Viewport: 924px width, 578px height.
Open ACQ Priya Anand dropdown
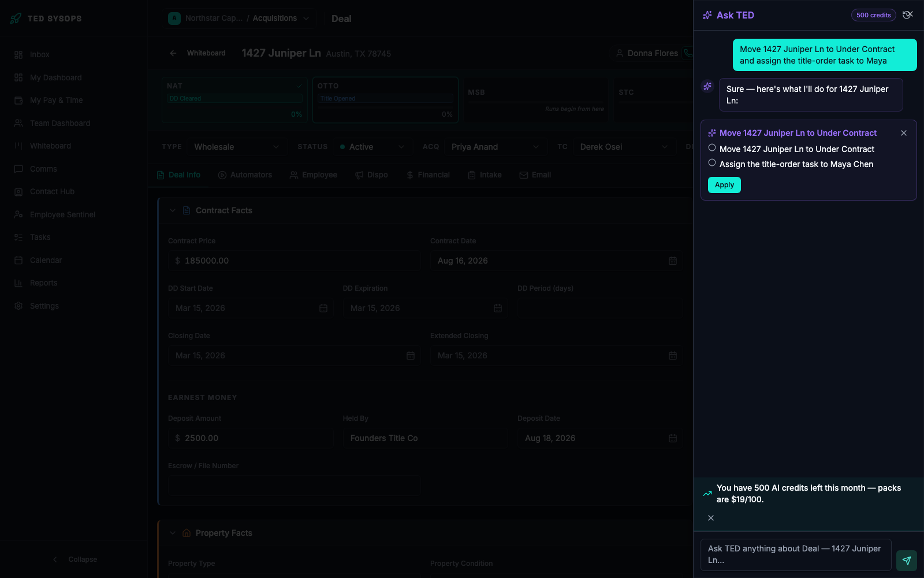[495, 147]
